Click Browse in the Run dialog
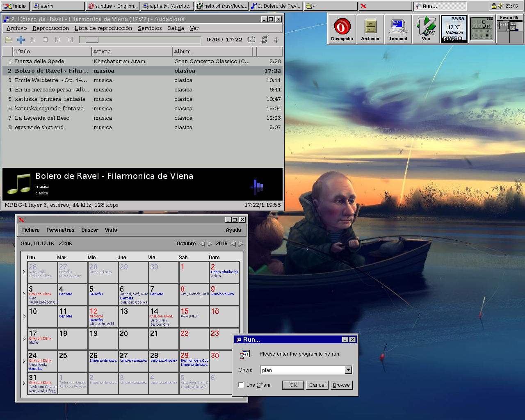Image resolution: width=525 pixels, height=420 pixels. [341, 385]
